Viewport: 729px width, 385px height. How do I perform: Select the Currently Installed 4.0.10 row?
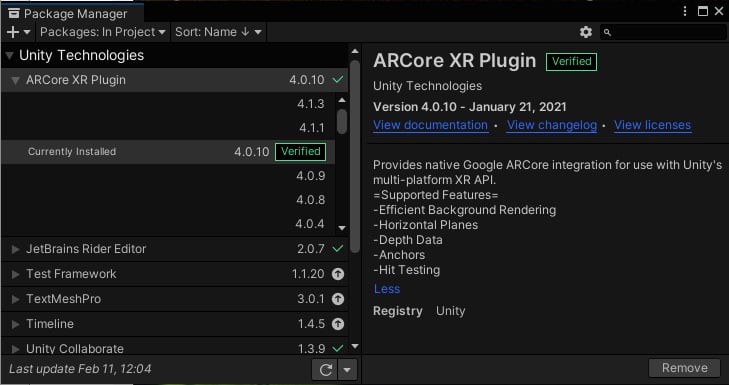click(168, 152)
